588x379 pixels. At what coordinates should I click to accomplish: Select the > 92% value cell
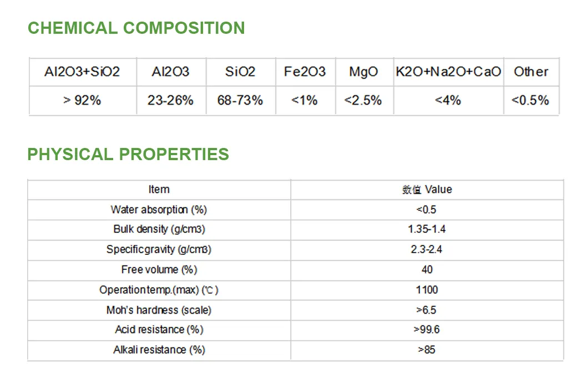[82, 100]
